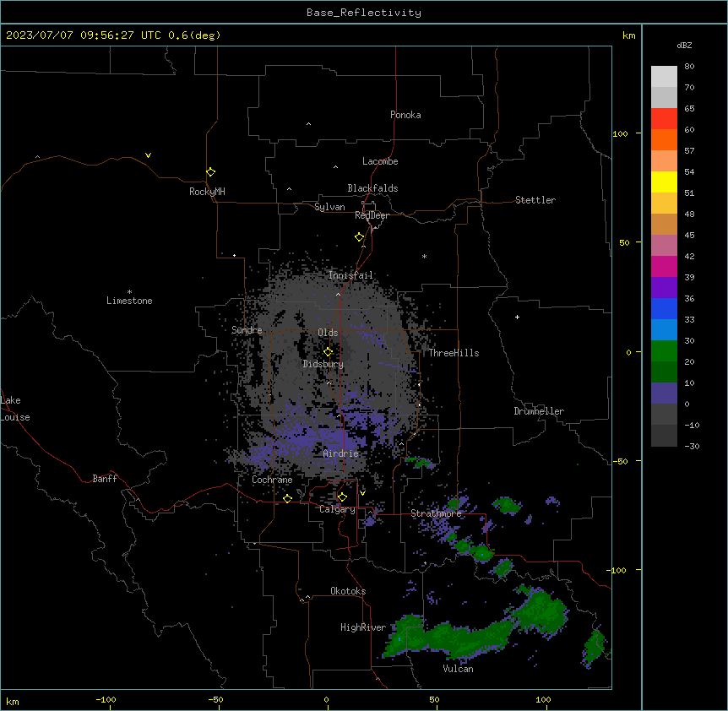Click the Didsbury city label
This screenshot has width=728, height=711.
(x=323, y=364)
